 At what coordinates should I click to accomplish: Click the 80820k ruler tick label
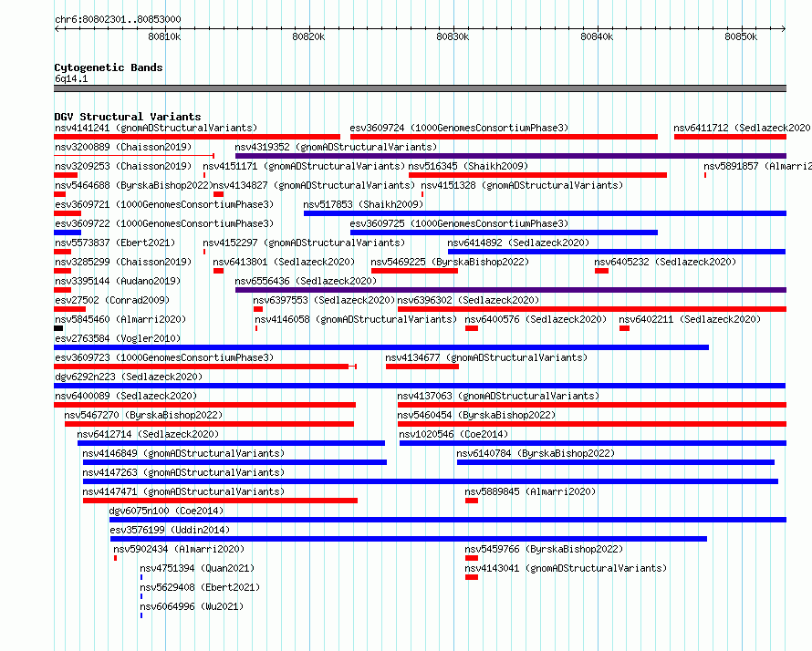point(308,36)
